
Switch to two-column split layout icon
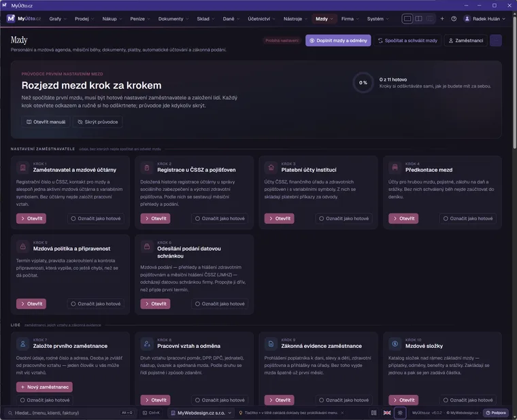tap(418, 19)
